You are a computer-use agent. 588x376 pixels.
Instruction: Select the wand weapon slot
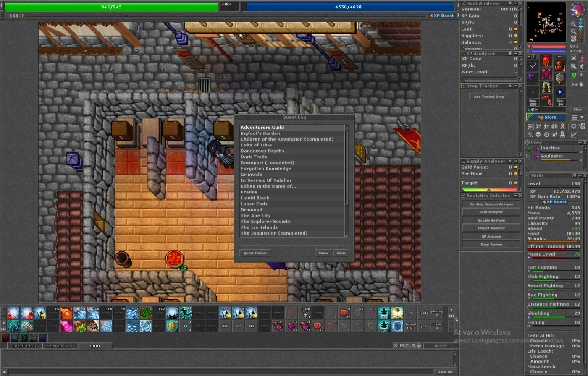click(532, 79)
